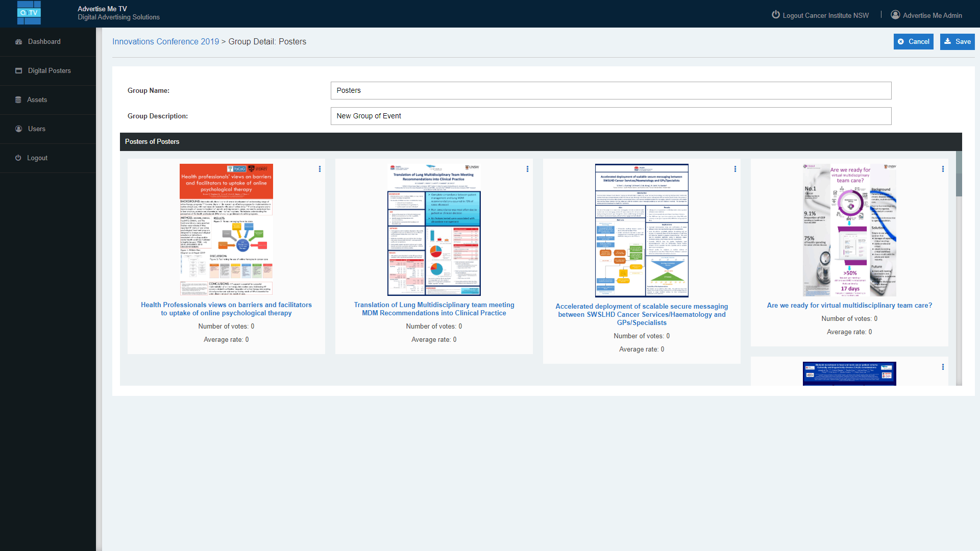Save the group details
Screen dimensions: 980x551
957,41
